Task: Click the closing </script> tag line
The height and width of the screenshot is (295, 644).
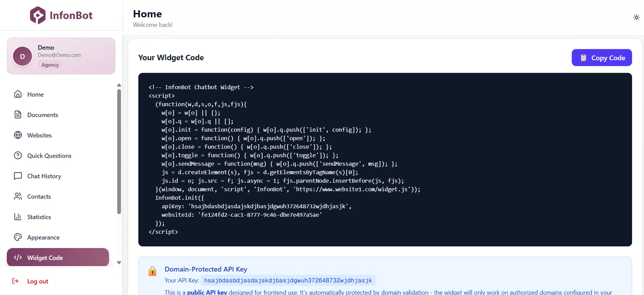Action: (163, 232)
